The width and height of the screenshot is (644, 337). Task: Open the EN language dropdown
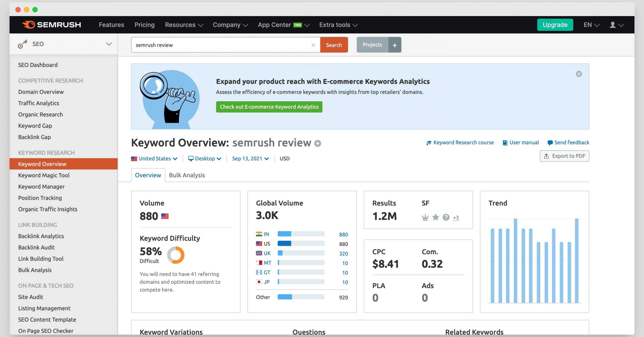click(x=592, y=25)
